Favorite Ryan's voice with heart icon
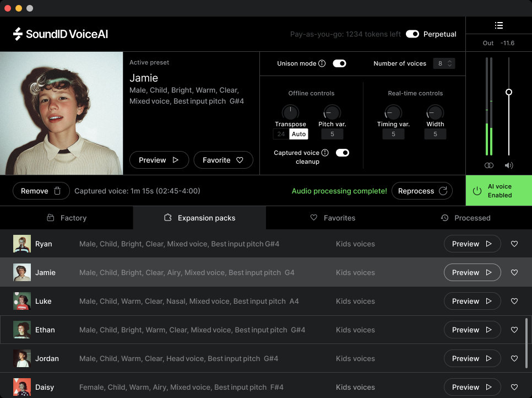Image resolution: width=532 pixels, height=398 pixels. [x=514, y=244]
